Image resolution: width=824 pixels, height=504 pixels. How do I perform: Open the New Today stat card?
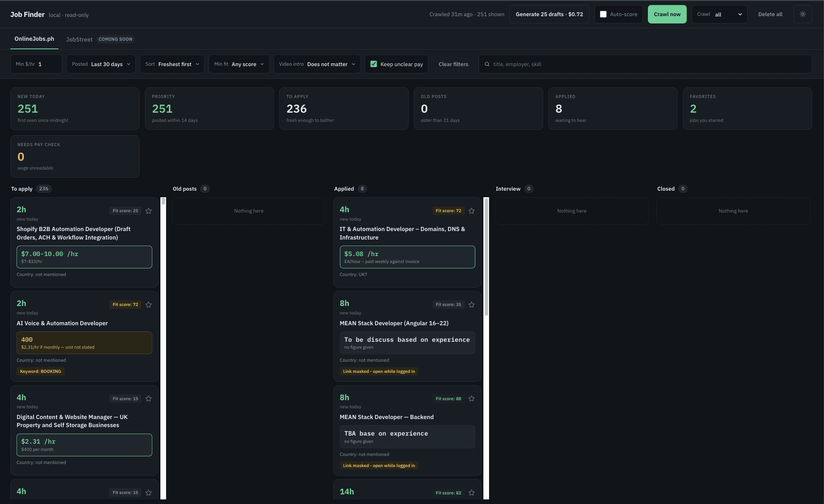coord(75,109)
